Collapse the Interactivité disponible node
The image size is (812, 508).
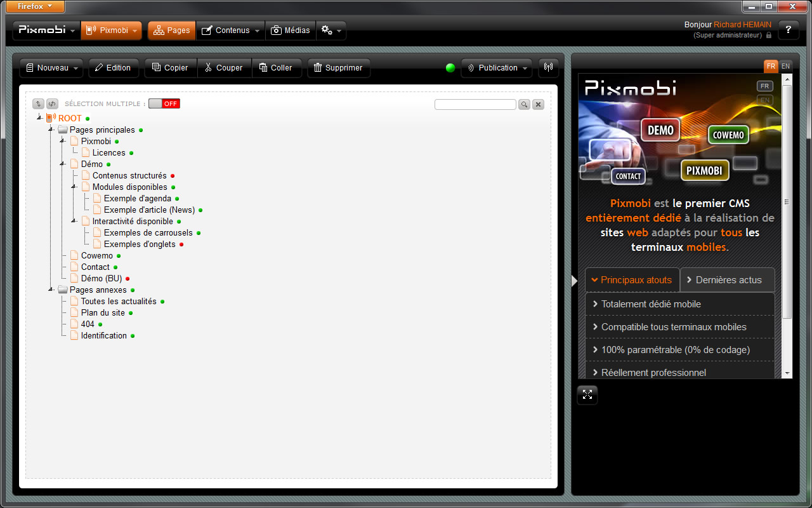pyautogui.click(x=74, y=220)
